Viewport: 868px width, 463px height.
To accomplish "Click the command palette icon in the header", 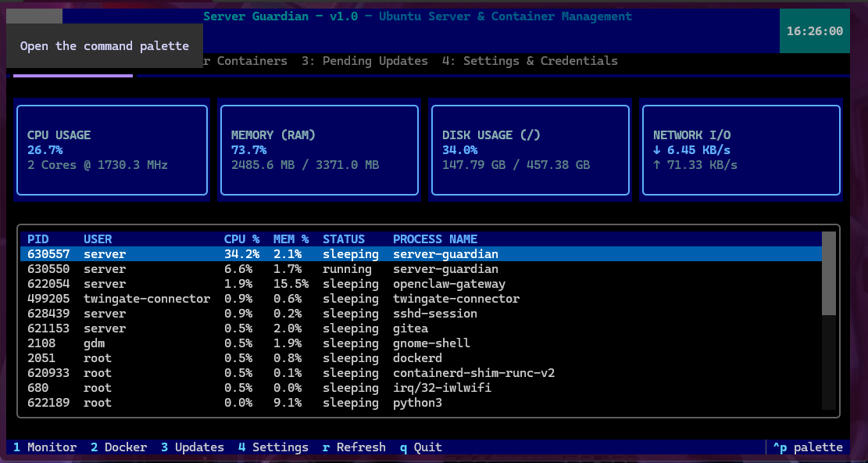I will click(34, 16).
